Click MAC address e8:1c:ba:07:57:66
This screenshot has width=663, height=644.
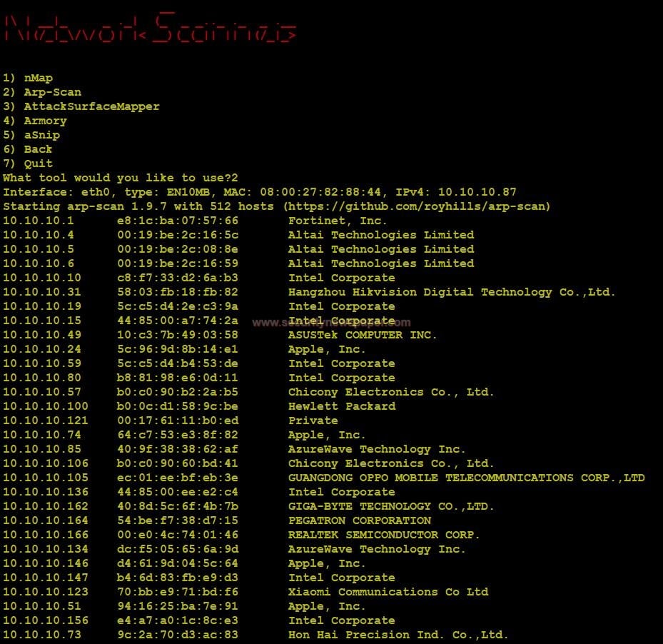coord(178,221)
